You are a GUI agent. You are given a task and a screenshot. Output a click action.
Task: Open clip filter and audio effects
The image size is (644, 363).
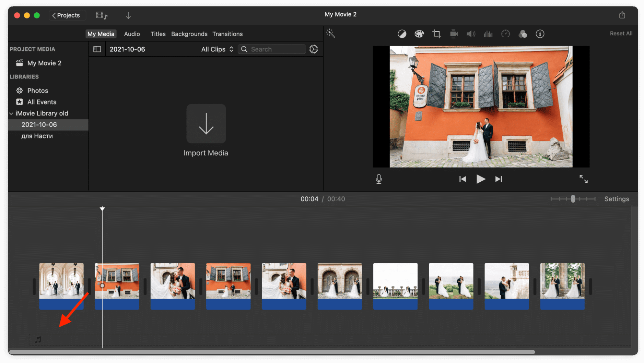(x=523, y=34)
